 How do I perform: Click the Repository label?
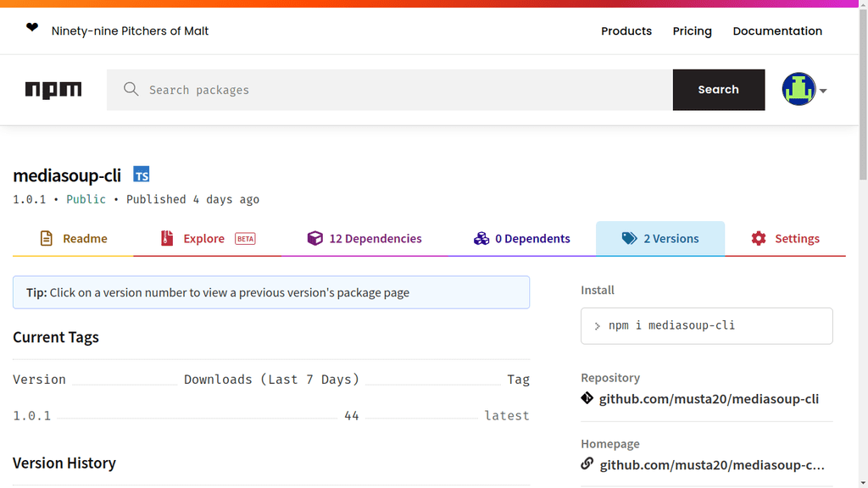click(x=610, y=377)
